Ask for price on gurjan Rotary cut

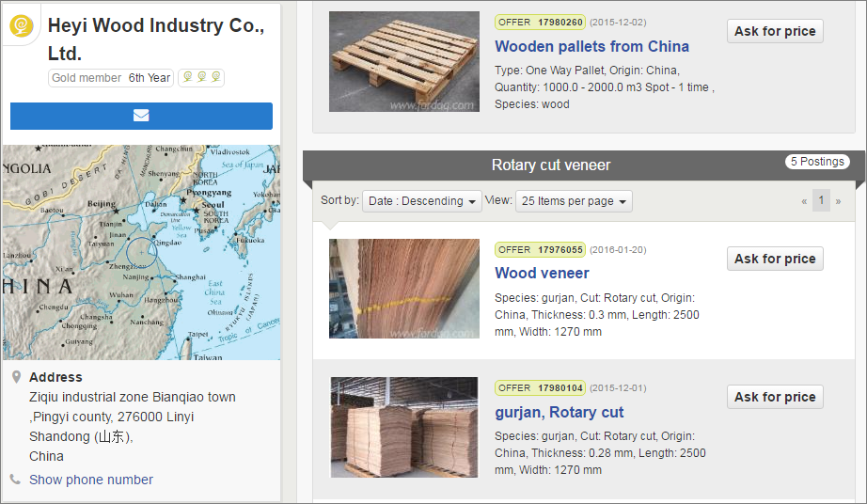(775, 397)
